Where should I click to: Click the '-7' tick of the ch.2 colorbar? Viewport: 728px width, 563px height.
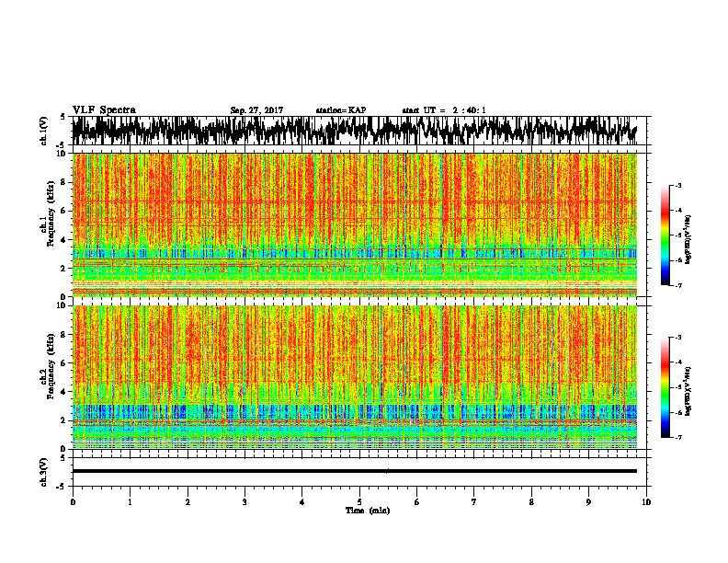677,438
